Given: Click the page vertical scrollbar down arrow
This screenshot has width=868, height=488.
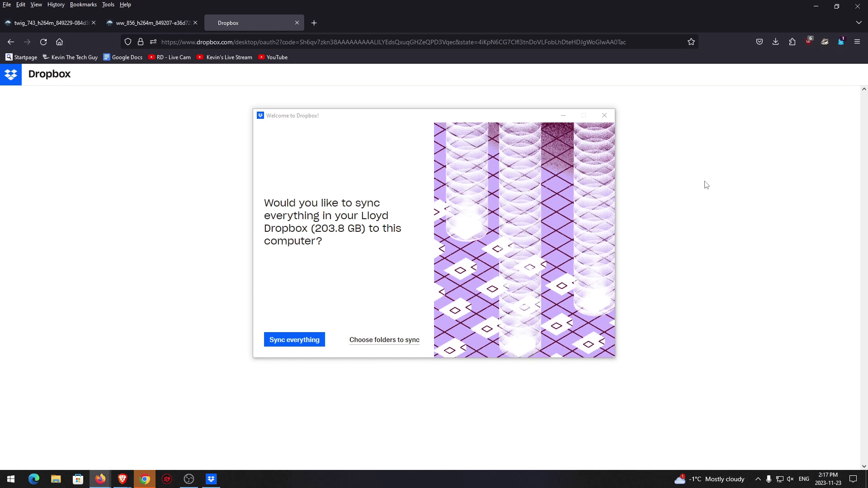Looking at the screenshot, I should [864, 466].
